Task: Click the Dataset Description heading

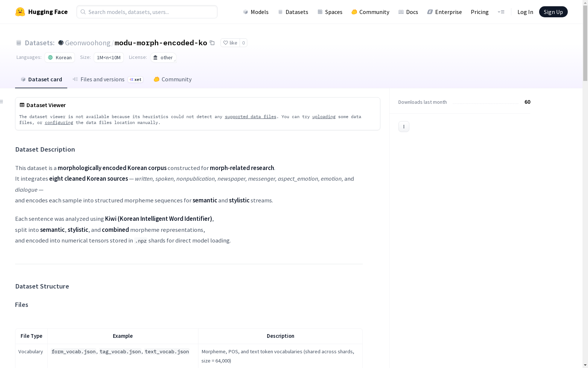Action: pyautogui.click(x=45, y=149)
